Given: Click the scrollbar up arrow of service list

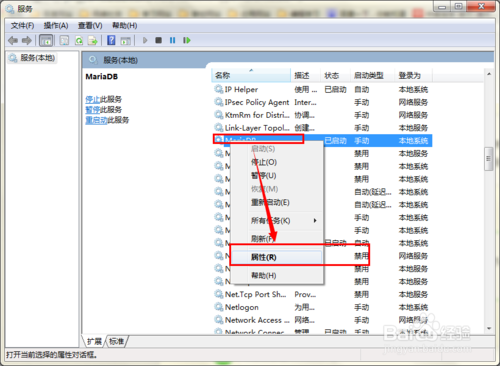Looking at the screenshot, I should [x=489, y=74].
